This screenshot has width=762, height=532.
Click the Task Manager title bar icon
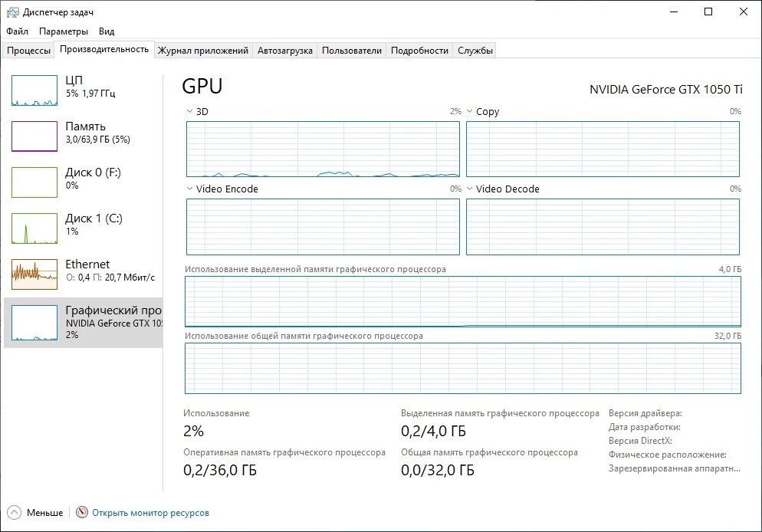pos(13,12)
